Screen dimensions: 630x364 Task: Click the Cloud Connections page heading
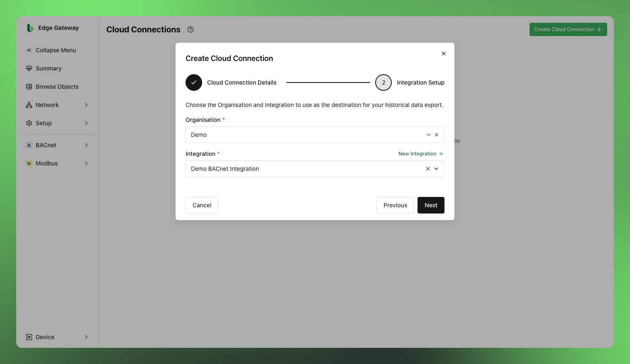click(143, 29)
